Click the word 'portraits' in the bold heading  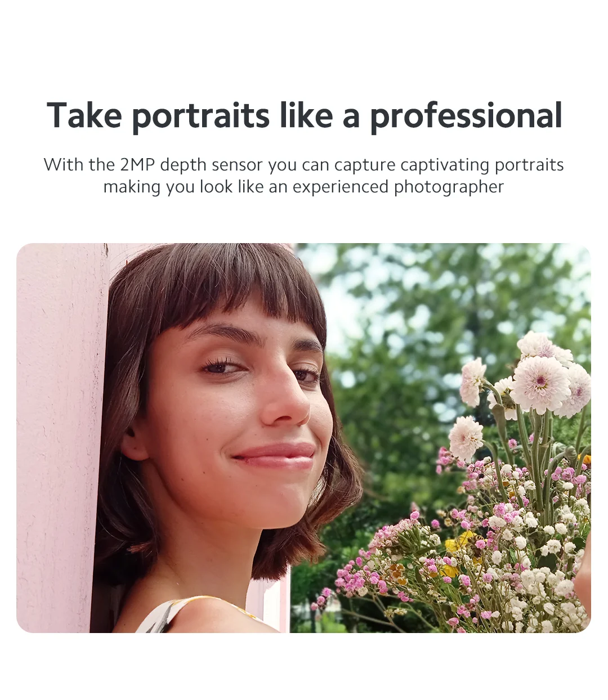[201, 117]
